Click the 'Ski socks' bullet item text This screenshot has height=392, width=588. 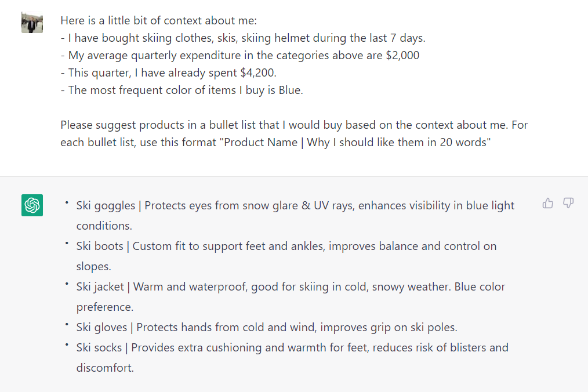(292, 357)
